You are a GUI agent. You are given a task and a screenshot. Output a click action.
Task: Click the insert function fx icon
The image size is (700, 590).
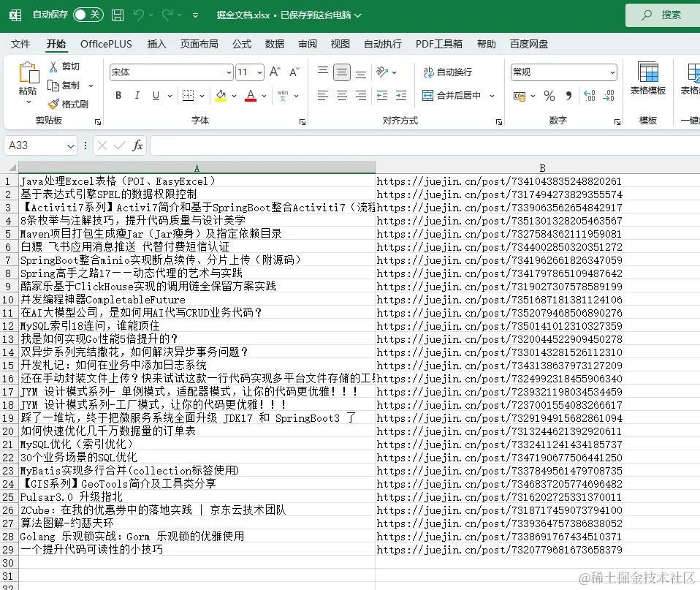pyautogui.click(x=137, y=145)
